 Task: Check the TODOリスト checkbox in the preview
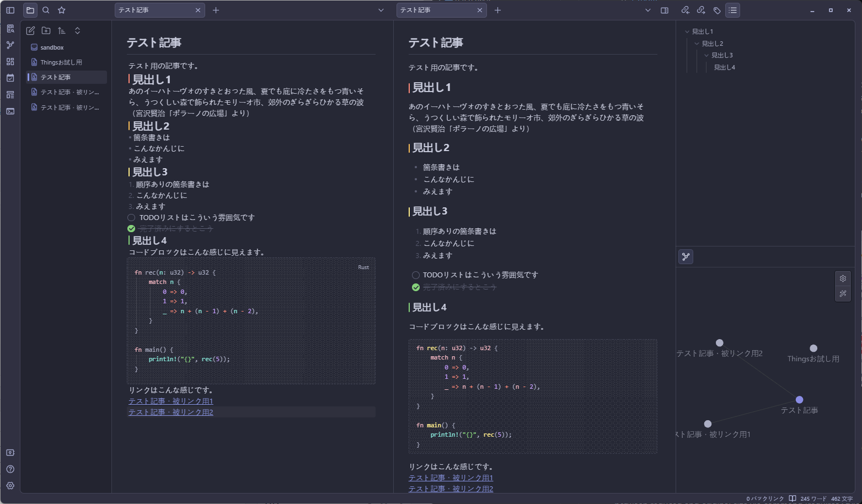pyautogui.click(x=415, y=274)
